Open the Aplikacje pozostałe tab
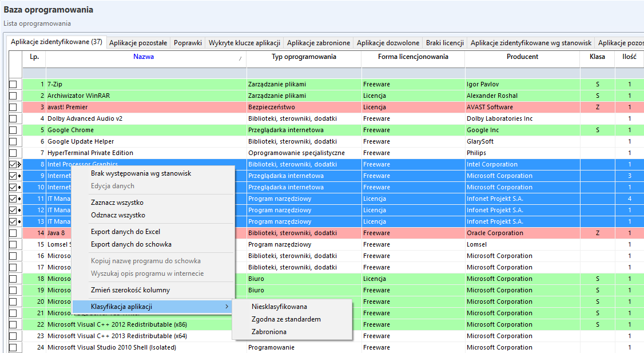The image size is (644, 353). click(x=138, y=43)
